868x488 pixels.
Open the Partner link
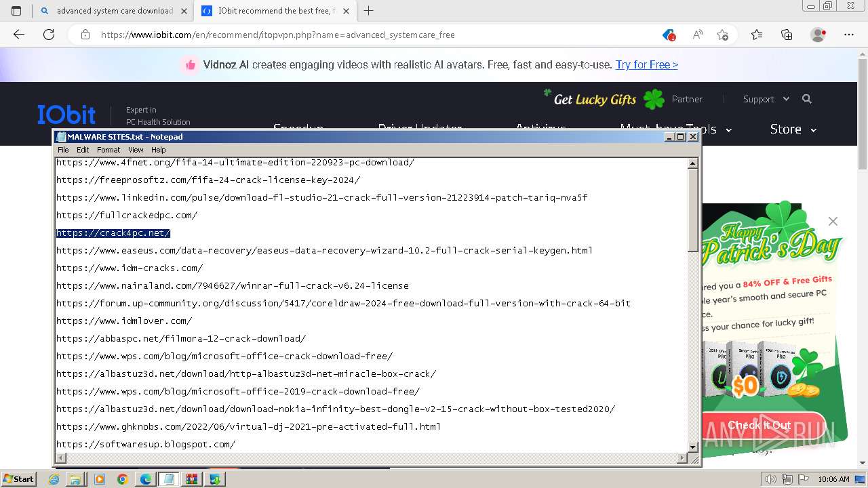point(687,99)
